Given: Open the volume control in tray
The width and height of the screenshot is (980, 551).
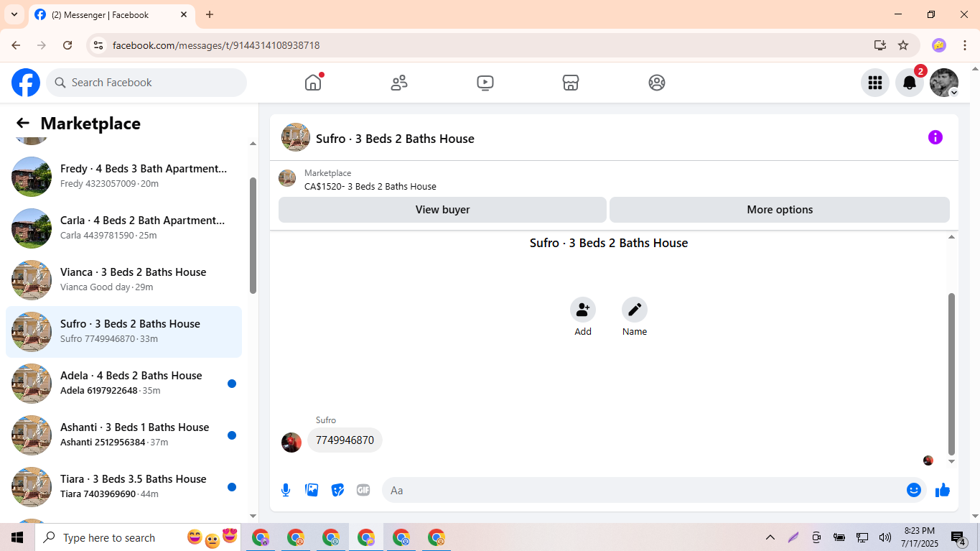Looking at the screenshot, I should (885, 537).
